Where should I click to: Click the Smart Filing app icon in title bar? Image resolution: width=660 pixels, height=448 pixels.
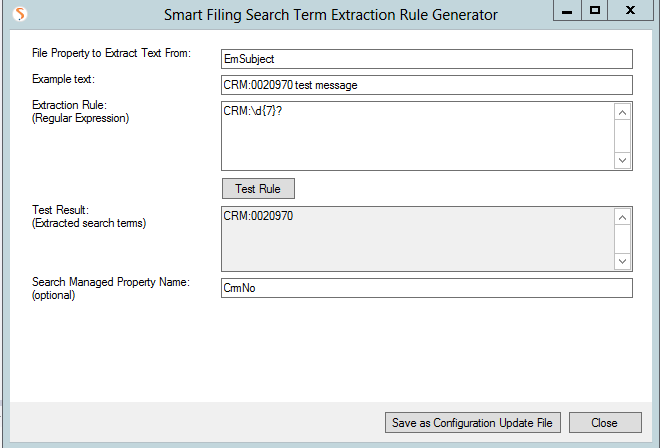pyautogui.click(x=20, y=14)
